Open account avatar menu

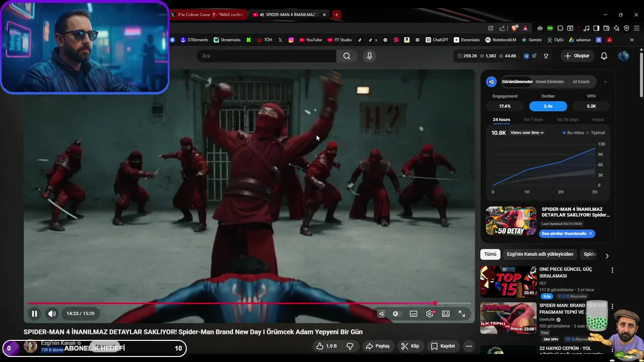tap(623, 56)
